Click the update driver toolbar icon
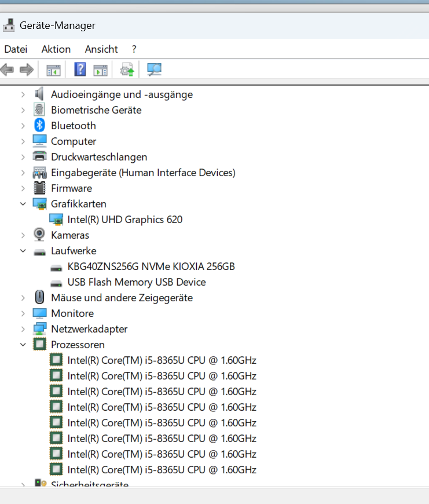Image resolution: width=429 pixels, height=504 pixels. pos(127,70)
